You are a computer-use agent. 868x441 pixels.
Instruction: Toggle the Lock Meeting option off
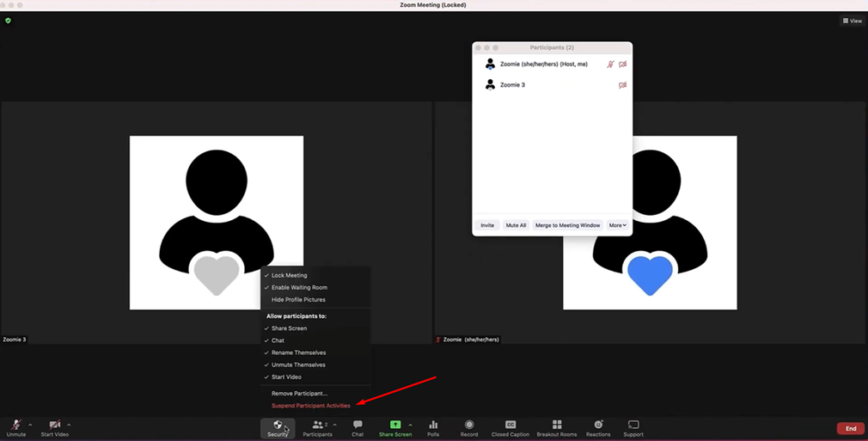290,275
